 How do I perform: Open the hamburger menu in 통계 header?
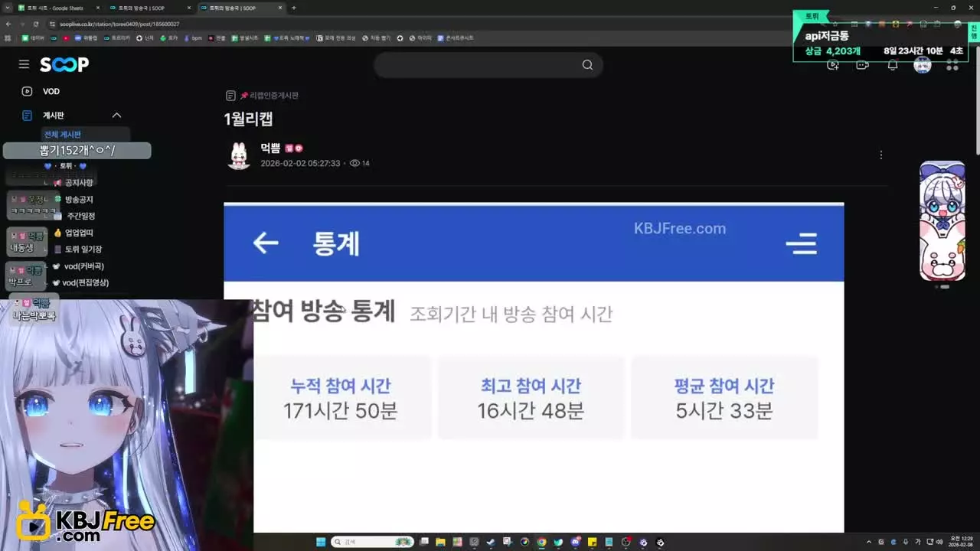(x=801, y=243)
